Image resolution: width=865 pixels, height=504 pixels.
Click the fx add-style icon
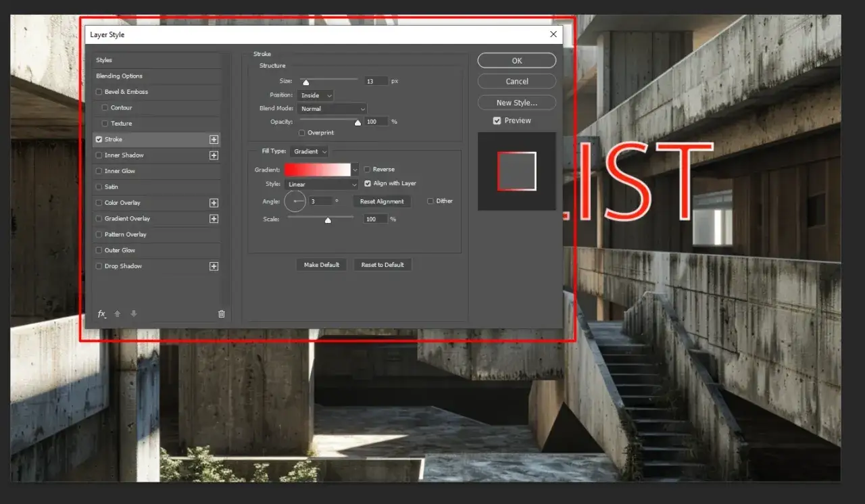tap(102, 314)
